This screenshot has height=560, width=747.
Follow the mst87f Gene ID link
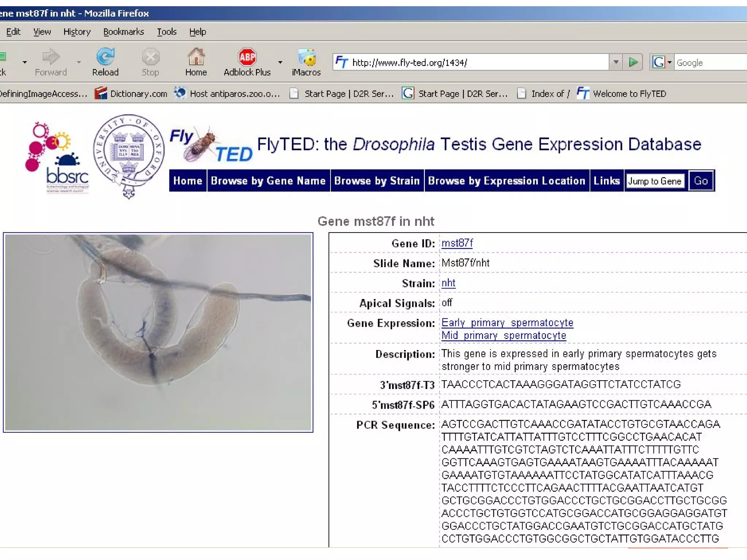click(x=457, y=243)
